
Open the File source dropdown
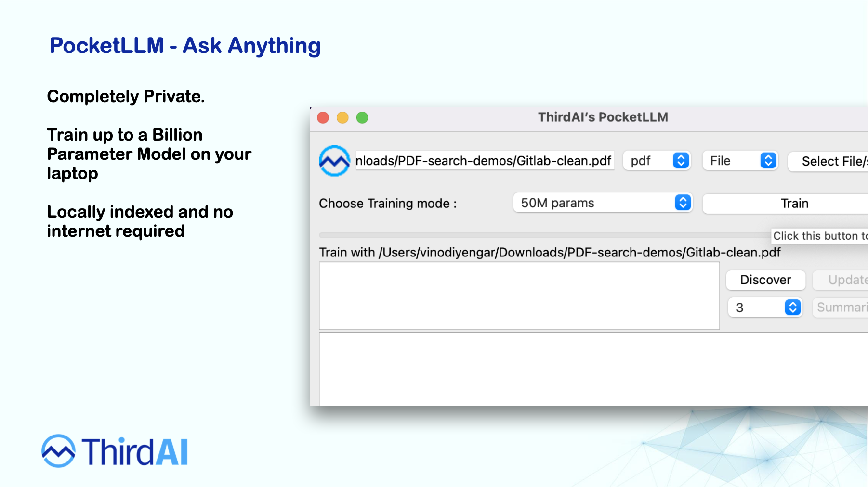click(x=740, y=161)
